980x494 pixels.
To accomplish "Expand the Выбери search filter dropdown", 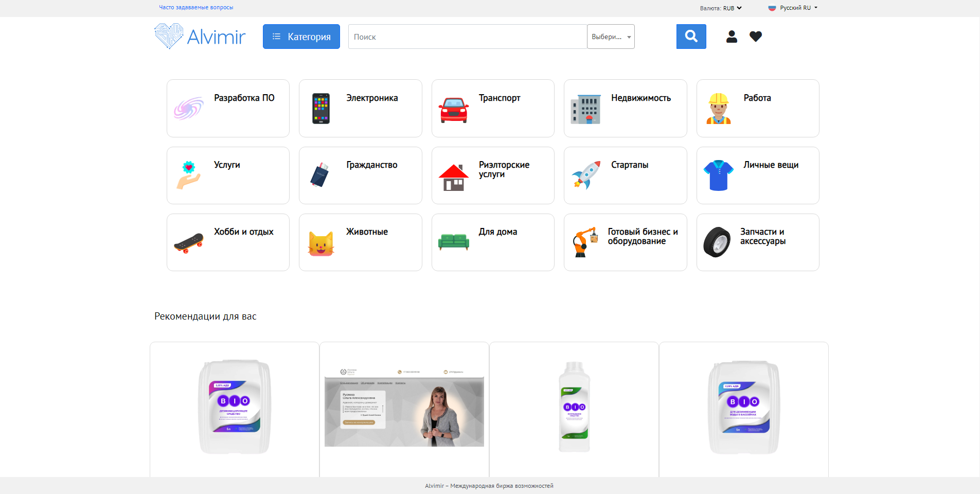I will [x=611, y=37].
